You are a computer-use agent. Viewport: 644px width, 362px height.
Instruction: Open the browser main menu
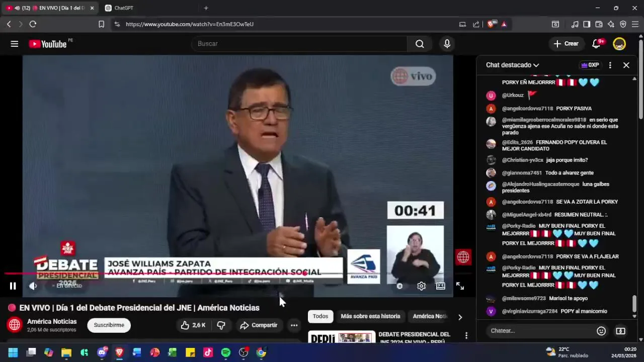click(635, 24)
